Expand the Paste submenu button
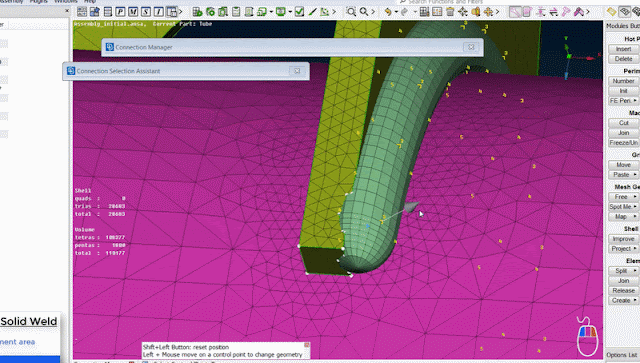Viewport: 640px width, 363px height. (x=624, y=175)
